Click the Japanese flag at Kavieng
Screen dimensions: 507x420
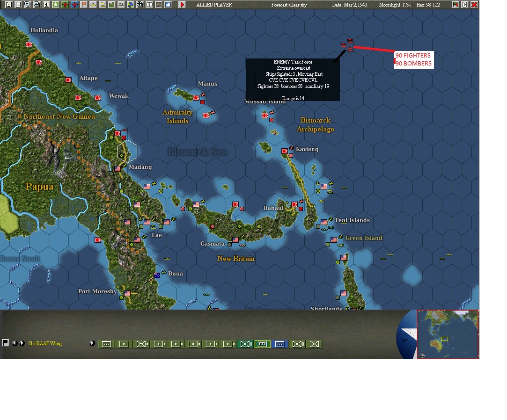285,151
